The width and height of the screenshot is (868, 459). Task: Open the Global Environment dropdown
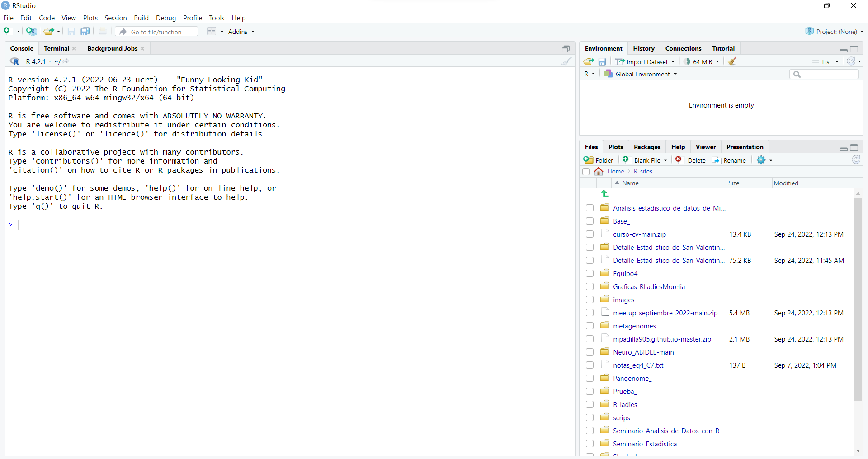[x=641, y=74]
